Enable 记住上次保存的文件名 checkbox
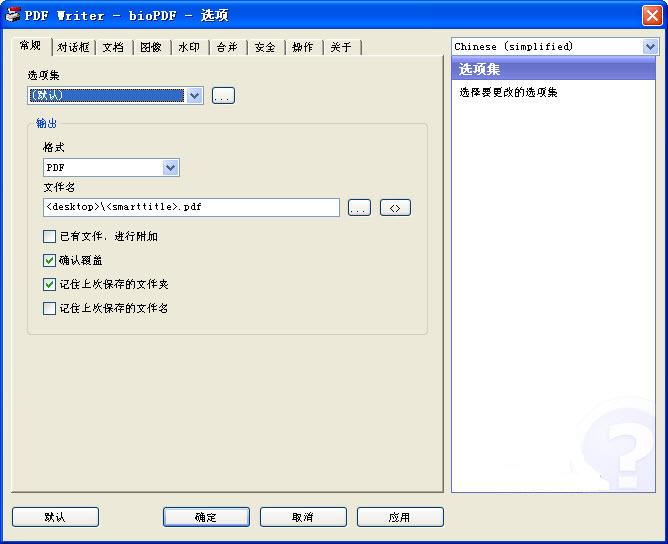This screenshot has height=544, width=668. [x=49, y=308]
